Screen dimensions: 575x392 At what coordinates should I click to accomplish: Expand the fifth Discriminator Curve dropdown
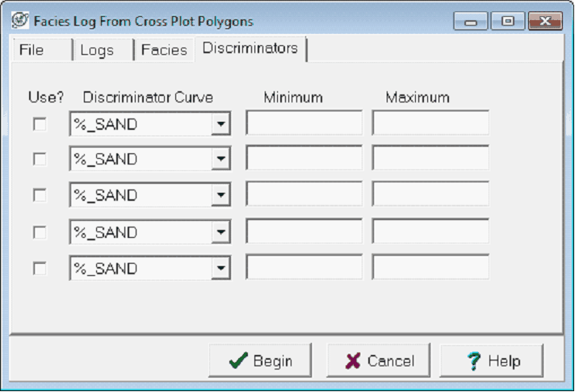pyautogui.click(x=220, y=269)
